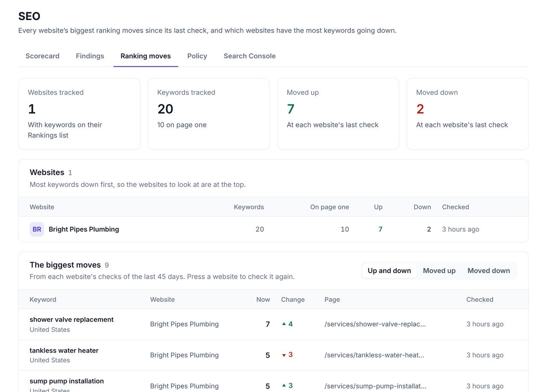Image resolution: width=547 pixels, height=392 pixels.
Task: Click the tankless water heater keyword
Action: pyautogui.click(x=64, y=350)
